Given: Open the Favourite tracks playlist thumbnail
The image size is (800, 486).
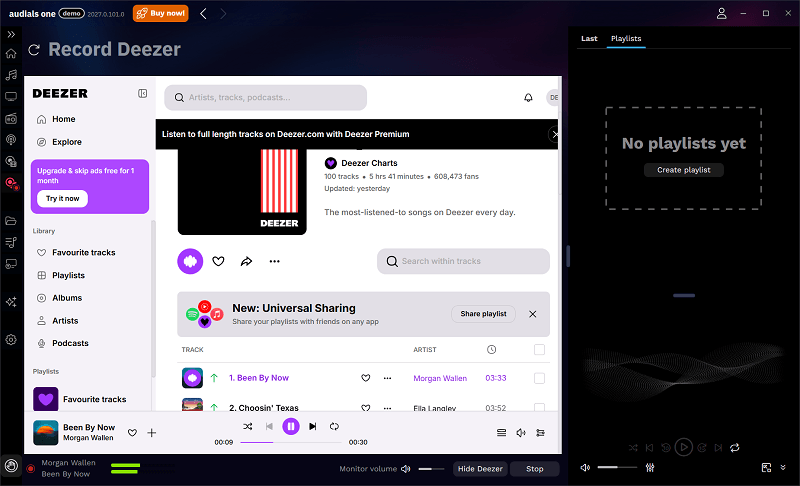Looking at the screenshot, I should [x=46, y=399].
